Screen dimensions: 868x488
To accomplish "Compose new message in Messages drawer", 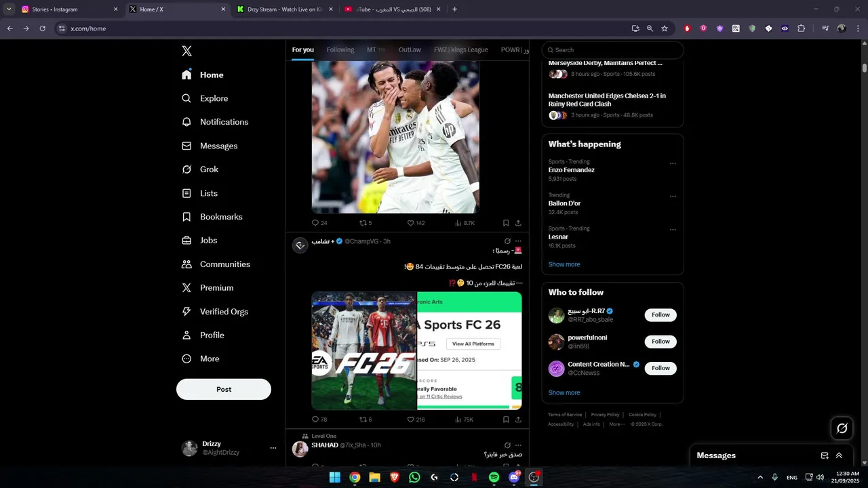I will pos(825,455).
